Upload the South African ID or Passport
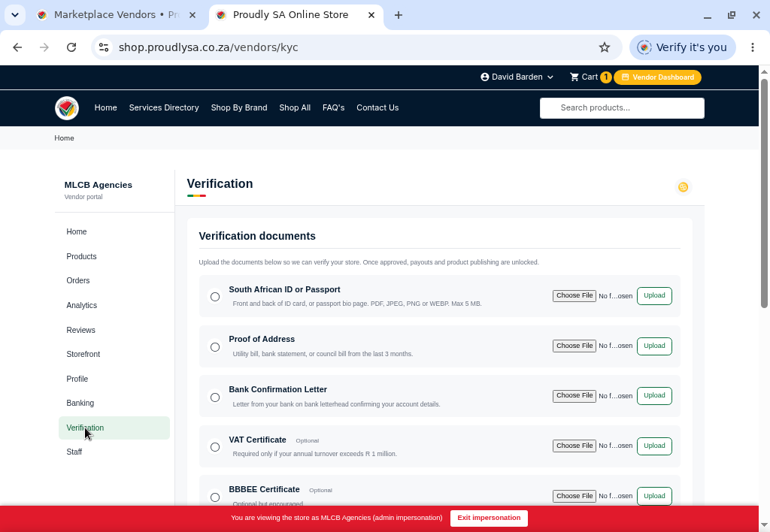The width and height of the screenshot is (770, 532). click(x=654, y=296)
